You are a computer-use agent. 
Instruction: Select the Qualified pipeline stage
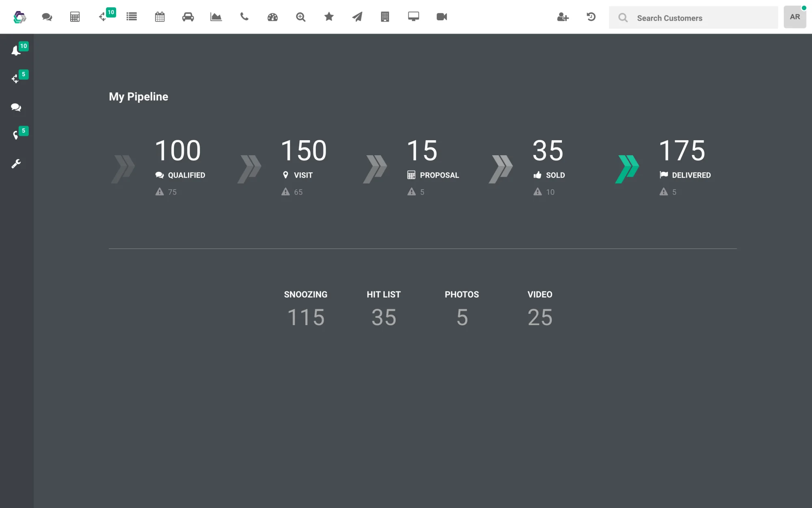180,167
